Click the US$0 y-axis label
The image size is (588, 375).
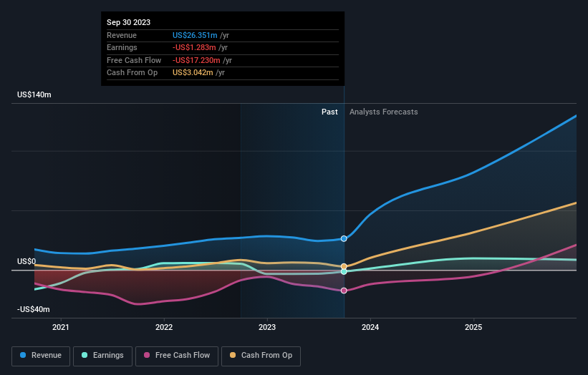26,261
